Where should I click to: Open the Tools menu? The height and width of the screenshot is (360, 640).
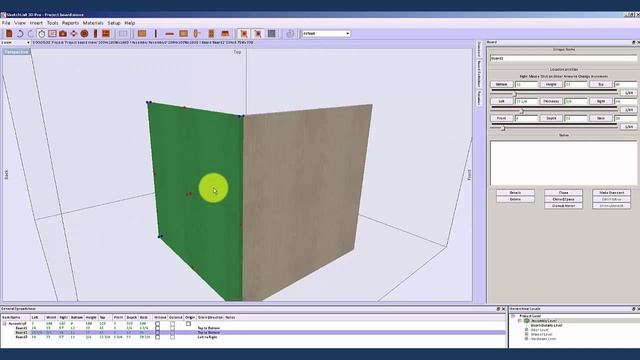pos(52,23)
